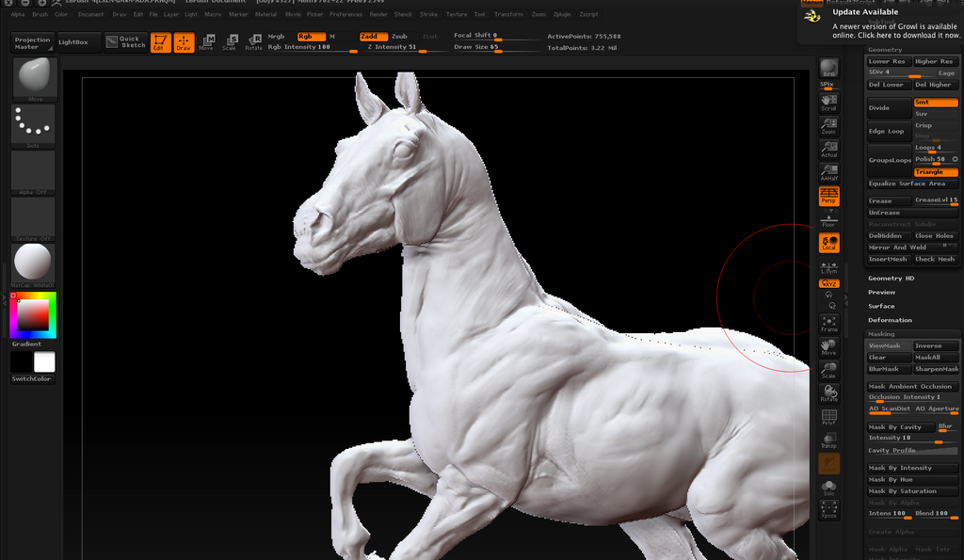This screenshot has height=560, width=964.
Task: Disable the Smt subdivision smoothing toggle
Action: (x=935, y=103)
